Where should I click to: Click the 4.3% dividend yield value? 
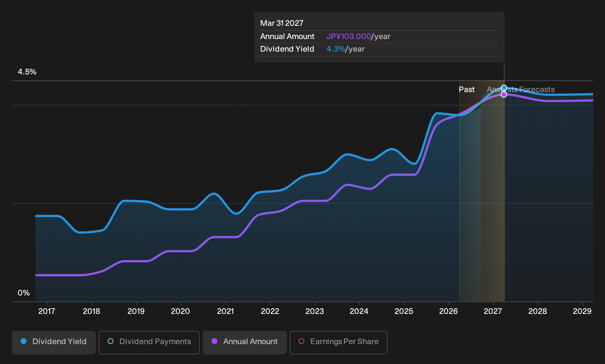coord(336,49)
